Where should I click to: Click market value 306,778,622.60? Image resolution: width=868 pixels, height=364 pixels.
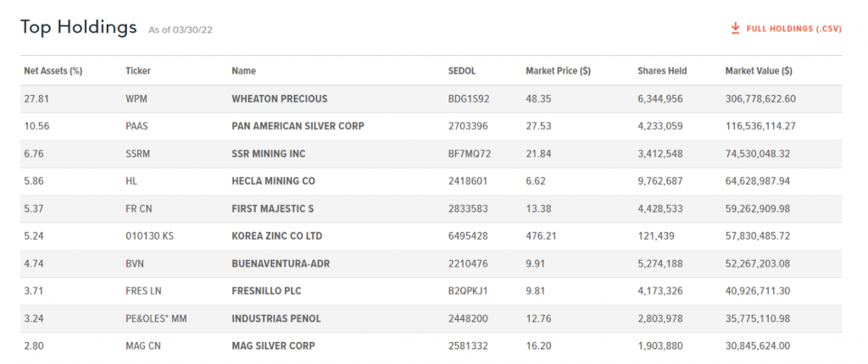click(760, 99)
